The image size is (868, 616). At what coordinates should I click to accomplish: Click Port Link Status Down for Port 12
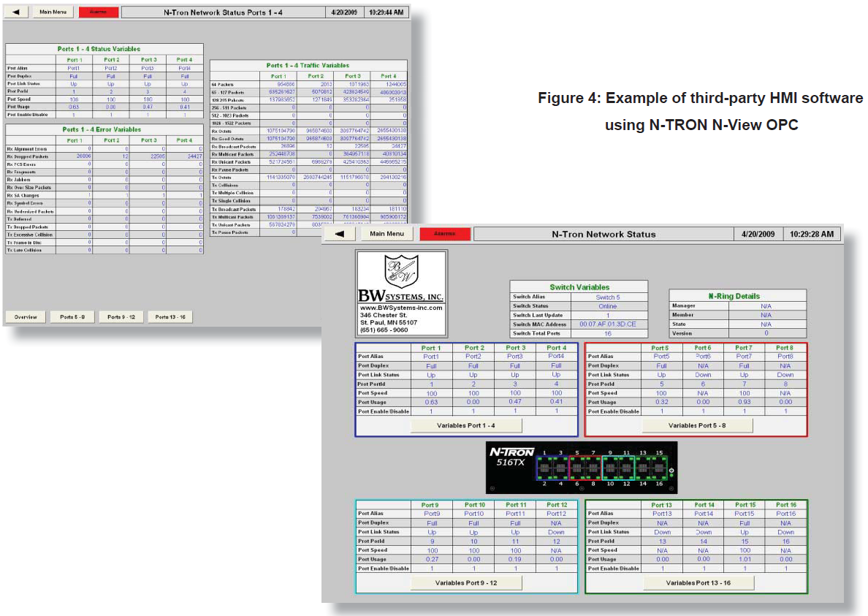[556, 532]
